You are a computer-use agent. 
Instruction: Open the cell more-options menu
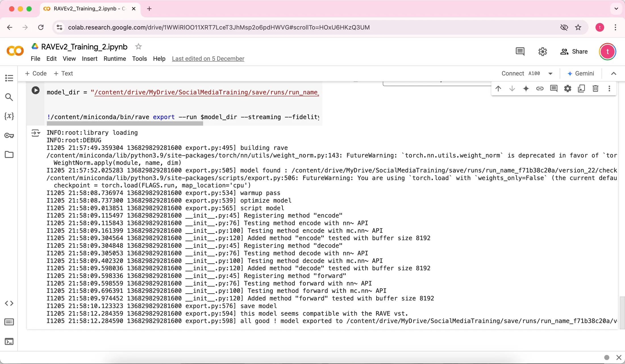click(609, 89)
